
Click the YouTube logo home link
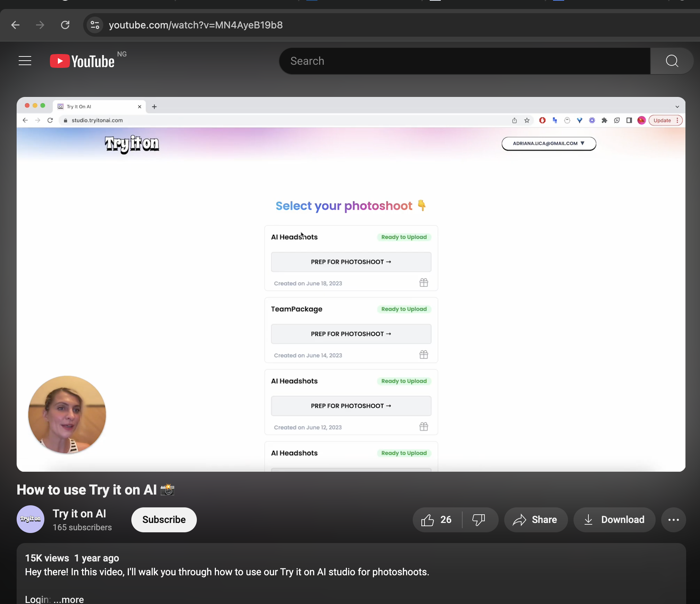pos(82,61)
